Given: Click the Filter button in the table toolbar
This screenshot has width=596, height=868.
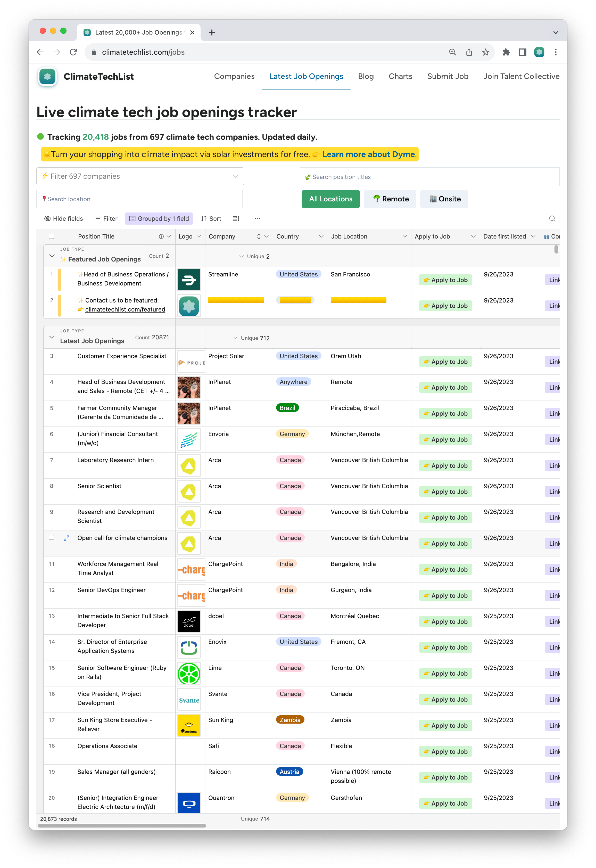Looking at the screenshot, I should click(106, 218).
